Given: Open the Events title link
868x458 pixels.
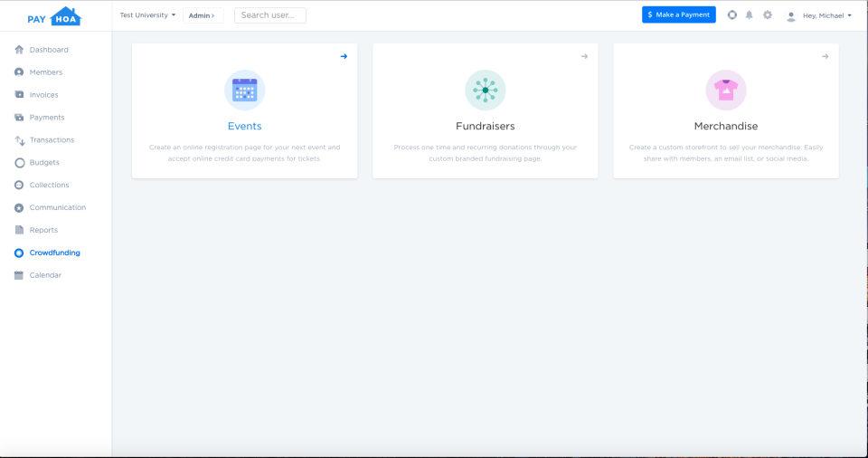Looking at the screenshot, I should (245, 126).
